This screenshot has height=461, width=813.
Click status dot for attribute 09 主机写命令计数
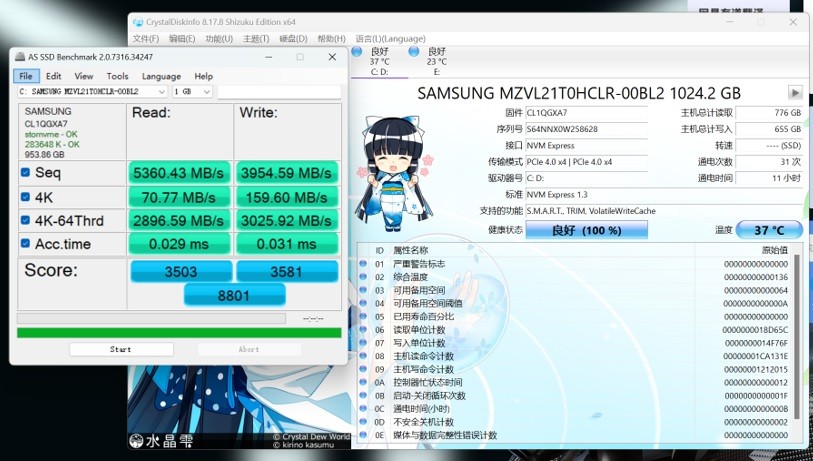(363, 369)
